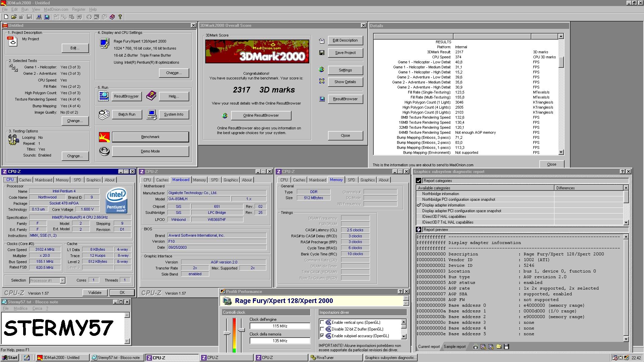This screenshot has width=644, height=362.
Task: Click the Demo Mode ring icon
Action: coord(104,151)
